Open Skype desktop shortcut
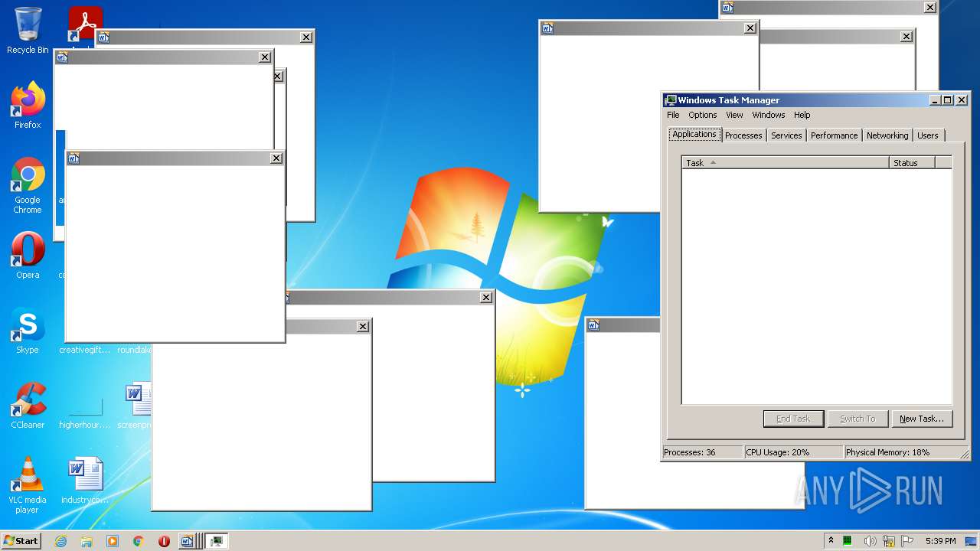This screenshot has height=551, width=980. pyautogui.click(x=28, y=331)
